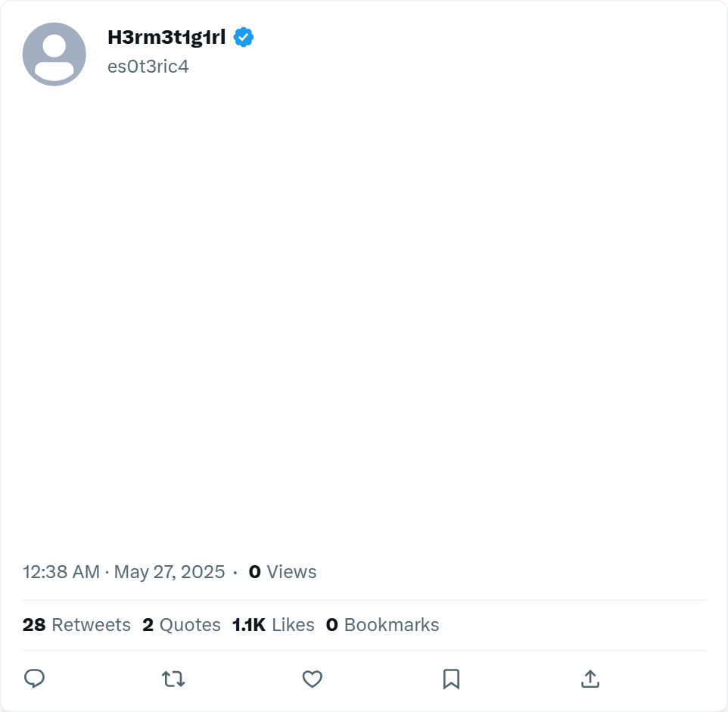Open the share upload-arrow icon
The width and height of the screenshot is (728, 712).
tap(590, 679)
